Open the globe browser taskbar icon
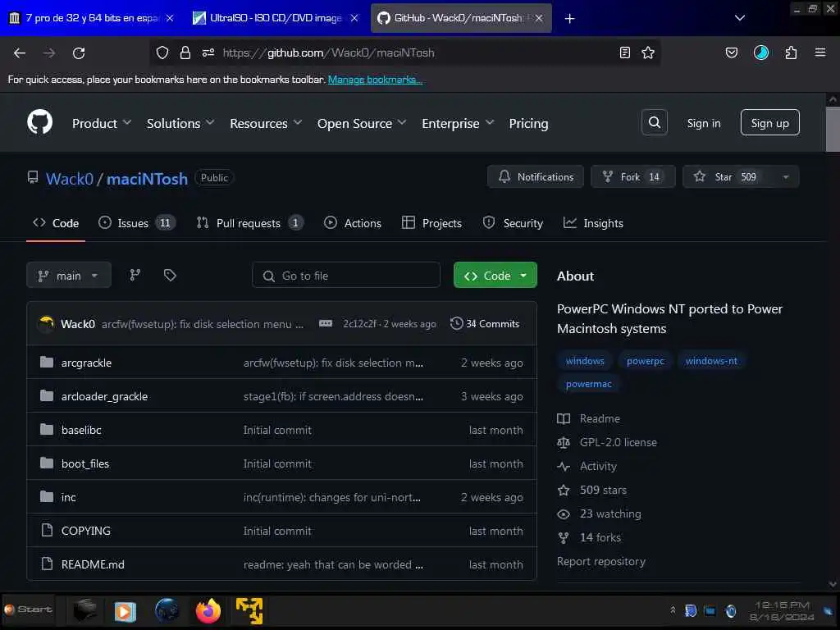 click(x=167, y=610)
